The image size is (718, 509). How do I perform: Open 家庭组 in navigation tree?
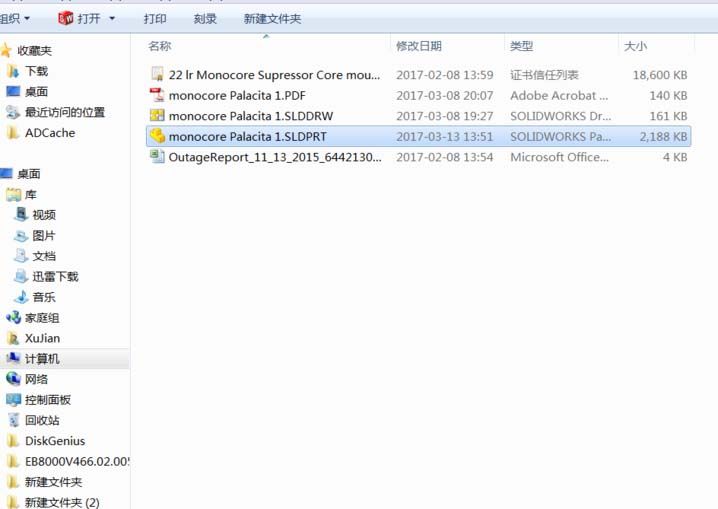(x=42, y=318)
